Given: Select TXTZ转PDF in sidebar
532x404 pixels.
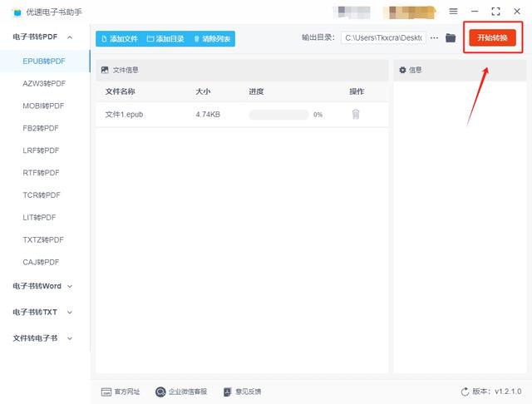Looking at the screenshot, I should point(43,239).
